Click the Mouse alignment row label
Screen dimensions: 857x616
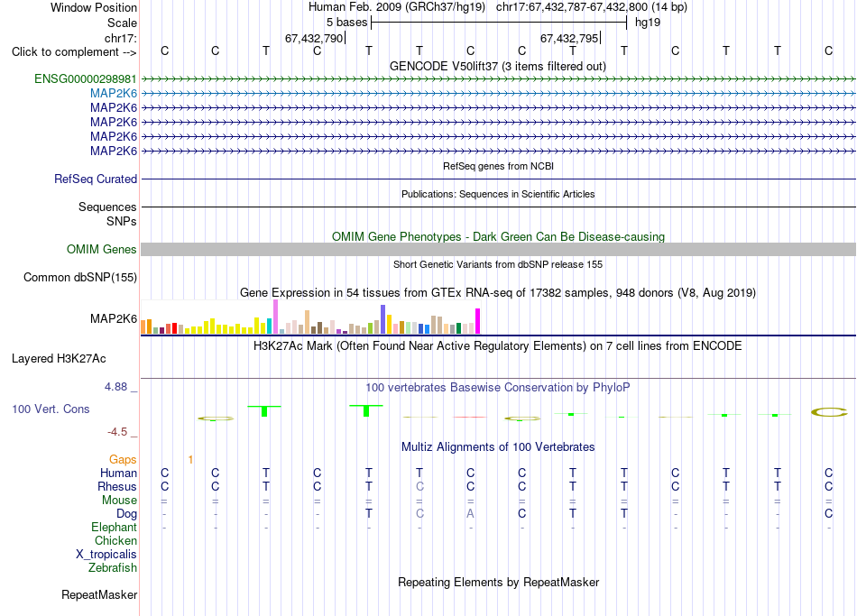pyautogui.click(x=120, y=501)
